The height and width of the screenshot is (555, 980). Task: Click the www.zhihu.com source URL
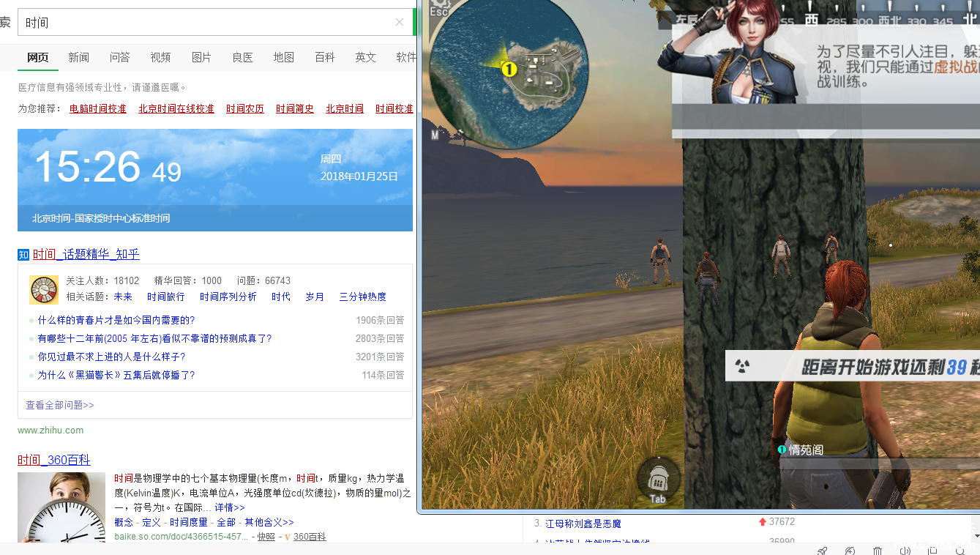[51, 430]
